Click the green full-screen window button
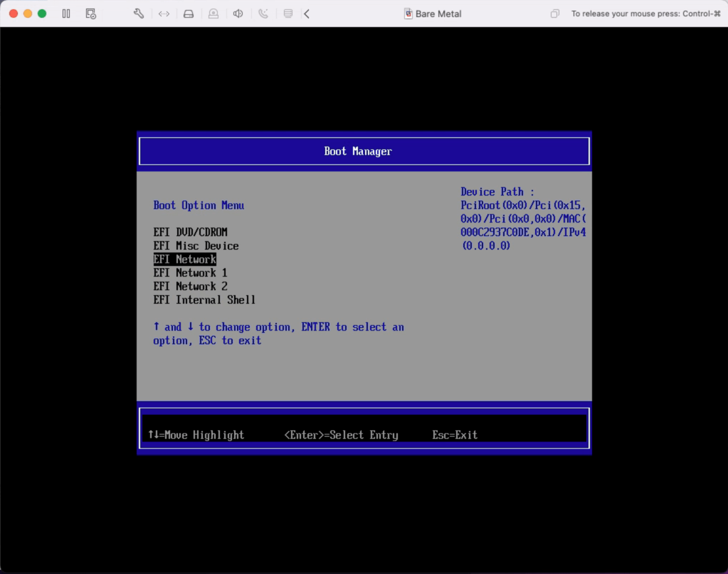This screenshot has height=574, width=728. [x=42, y=14]
